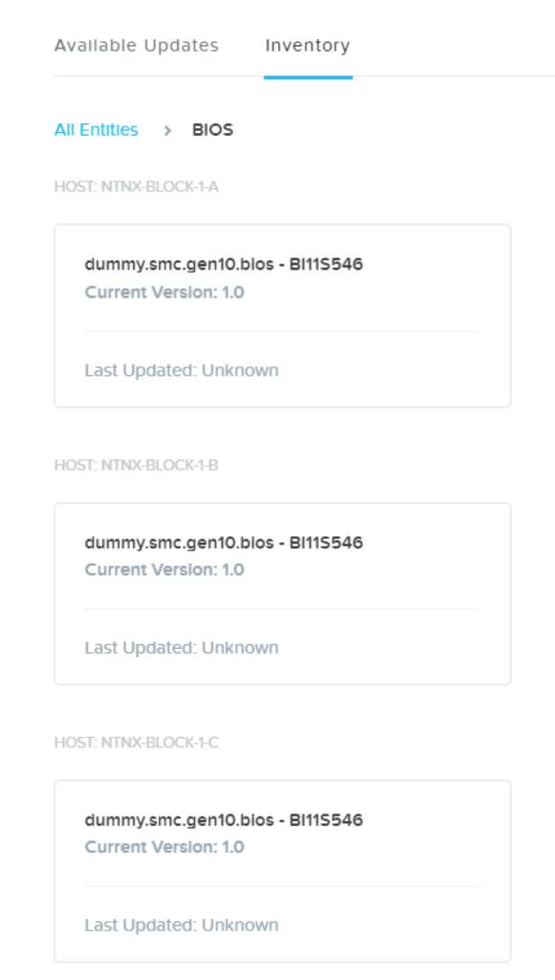Open the All Entities breadcrumb link

(x=94, y=130)
